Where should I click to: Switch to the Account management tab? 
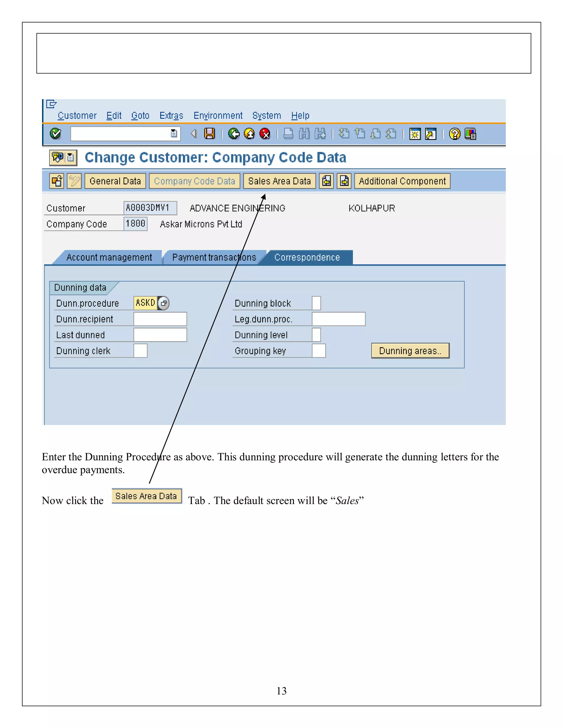[x=109, y=257]
